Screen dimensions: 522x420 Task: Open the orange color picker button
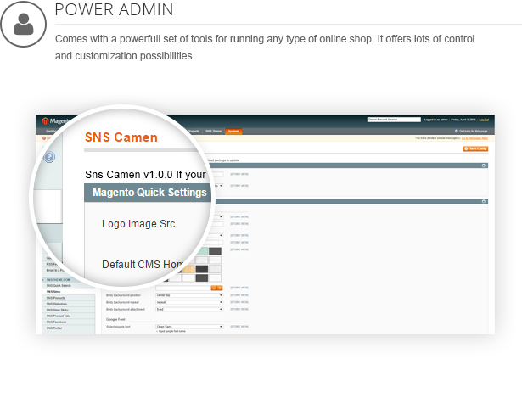[x=216, y=288]
